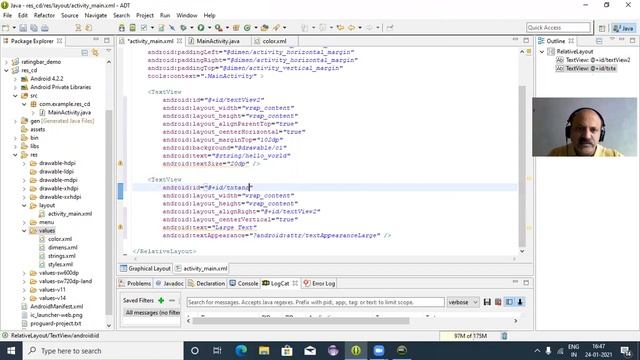Save LogCat log with floppy disk icon
640x360 pixels.
pyautogui.click(x=487, y=302)
